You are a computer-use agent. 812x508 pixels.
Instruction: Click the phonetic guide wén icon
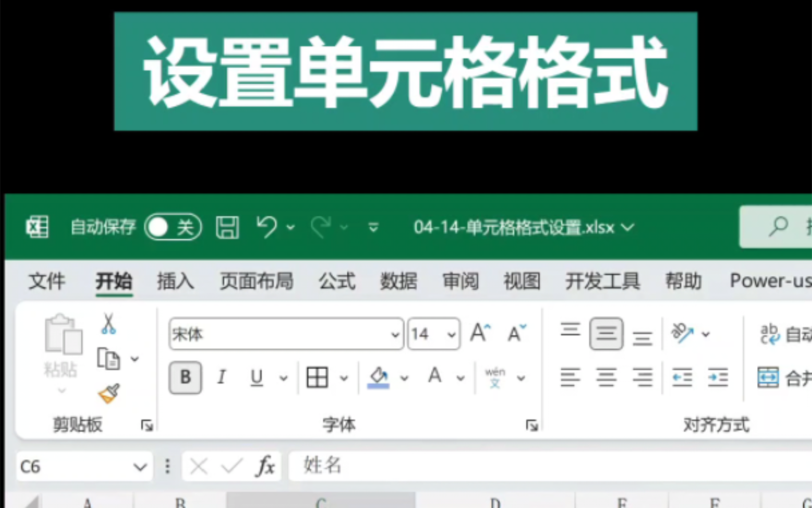click(495, 378)
